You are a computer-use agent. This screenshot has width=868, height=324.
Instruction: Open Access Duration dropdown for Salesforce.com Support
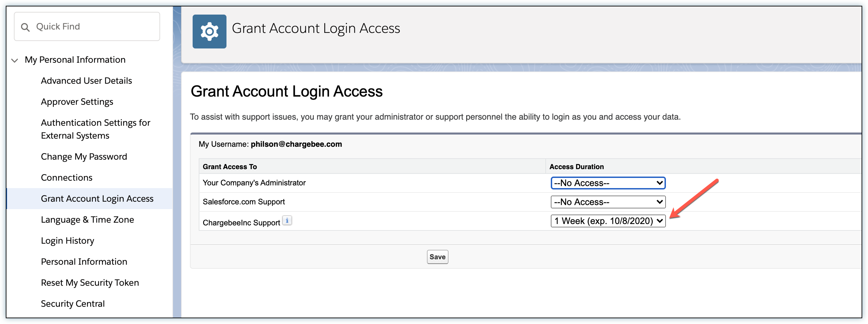[x=608, y=202]
